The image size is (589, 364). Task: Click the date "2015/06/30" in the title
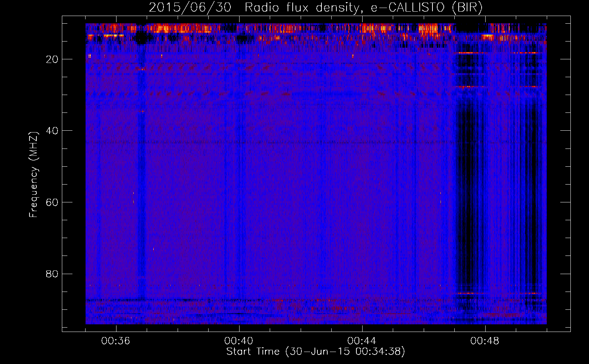(190, 8)
